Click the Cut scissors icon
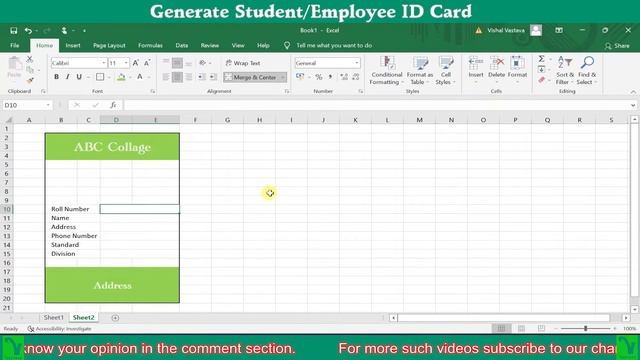Image resolution: width=640 pixels, height=360 pixels. 29,60
